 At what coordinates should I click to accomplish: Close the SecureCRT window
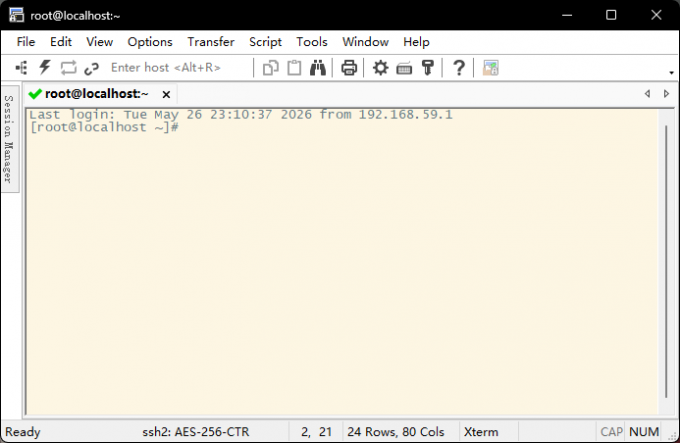click(656, 15)
